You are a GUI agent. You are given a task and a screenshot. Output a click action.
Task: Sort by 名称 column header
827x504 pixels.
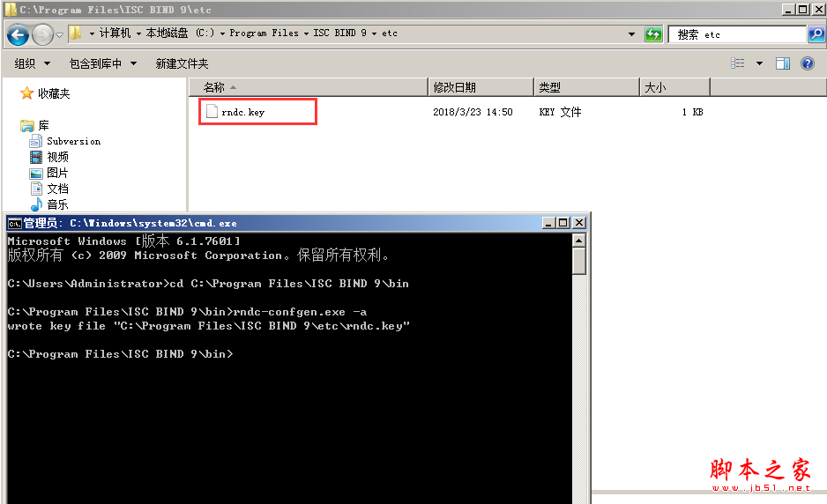(x=309, y=87)
